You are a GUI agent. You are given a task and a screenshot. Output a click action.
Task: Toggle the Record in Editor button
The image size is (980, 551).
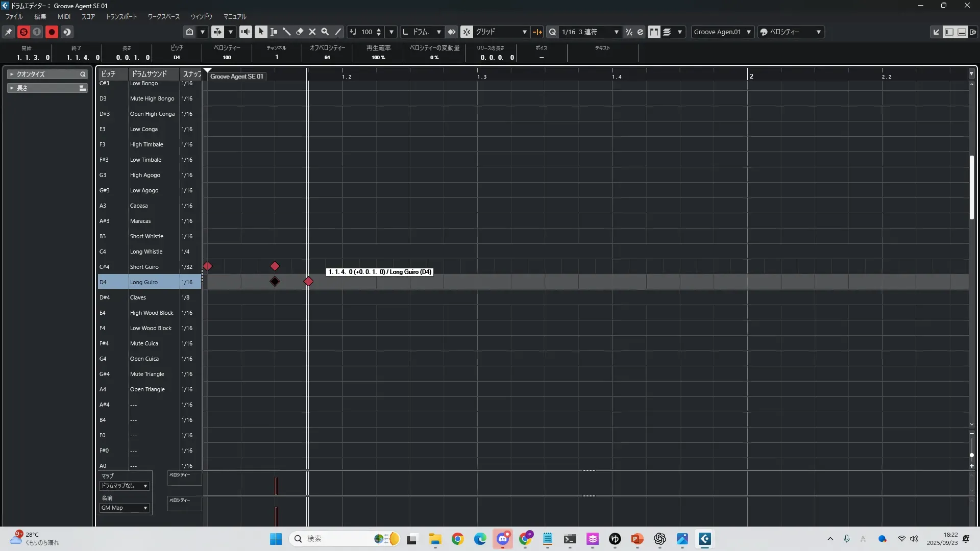pos(52,32)
